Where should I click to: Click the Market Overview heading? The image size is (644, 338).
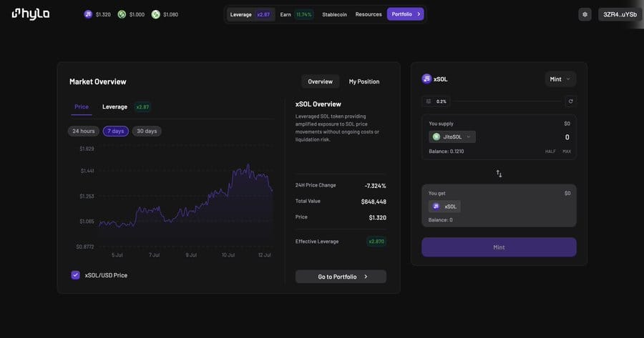click(x=98, y=81)
